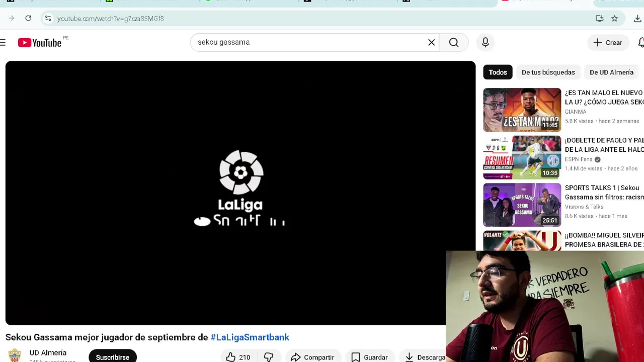Open the ESPN Resumen 10:35 thumbnail
Screen dimensions: 644x362
(522, 157)
